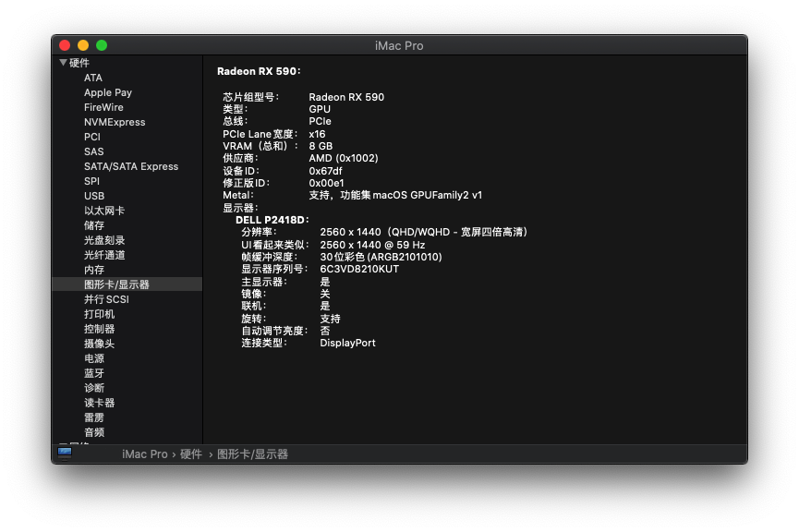Collapse the 硬件 section triangle

click(63, 63)
